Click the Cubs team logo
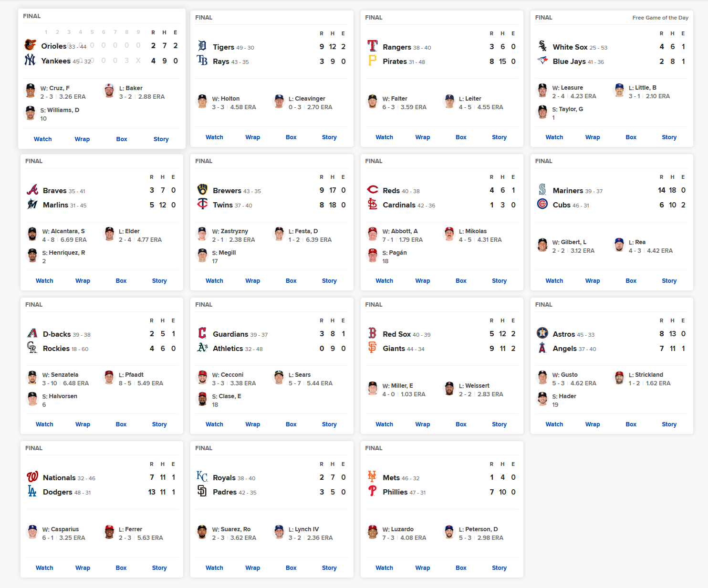Screen dimensions: 708x588 (542, 204)
